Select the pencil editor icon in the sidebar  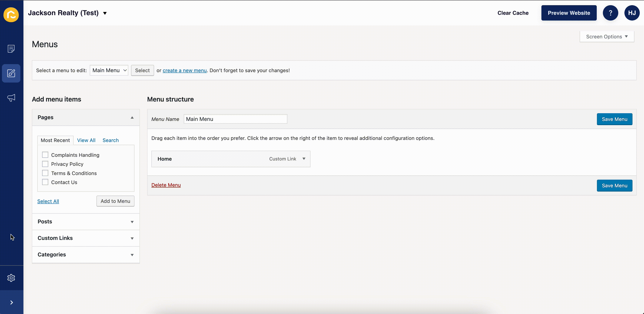pos(11,73)
